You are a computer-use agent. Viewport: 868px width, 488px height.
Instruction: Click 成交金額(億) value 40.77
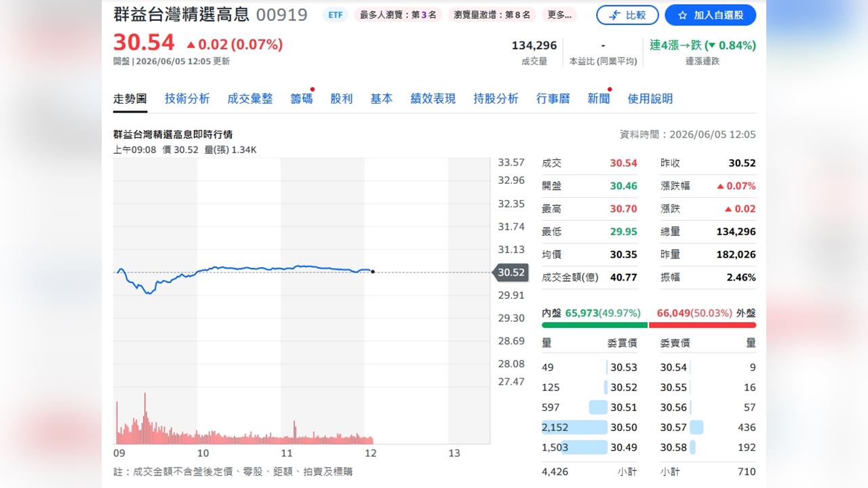coord(623,277)
